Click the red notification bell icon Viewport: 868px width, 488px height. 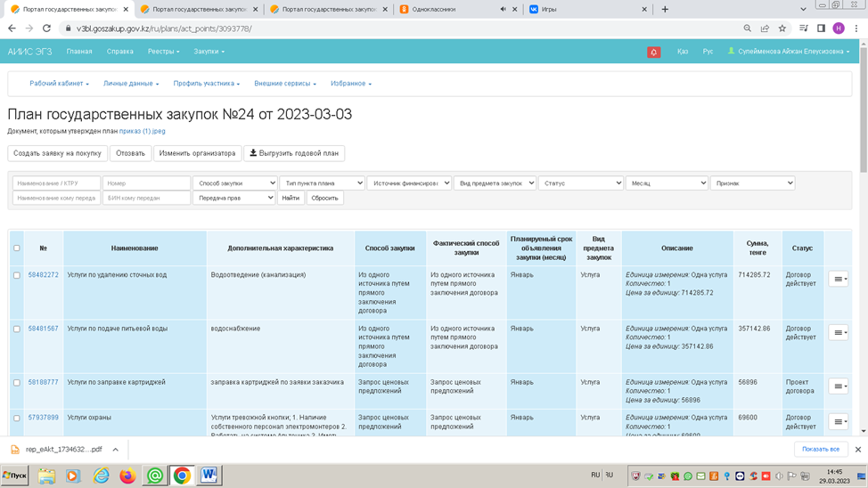click(x=653, y=52)
